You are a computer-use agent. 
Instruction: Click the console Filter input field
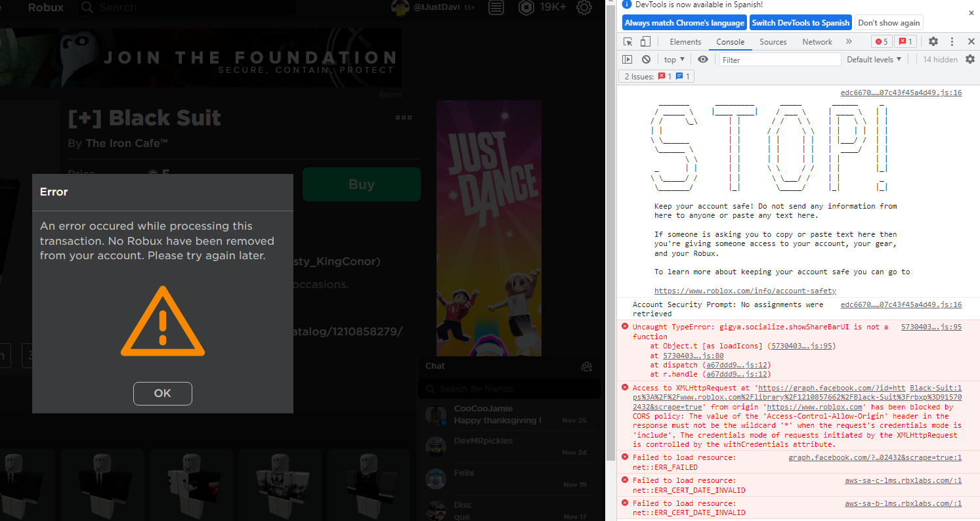(x=778, y=59)
